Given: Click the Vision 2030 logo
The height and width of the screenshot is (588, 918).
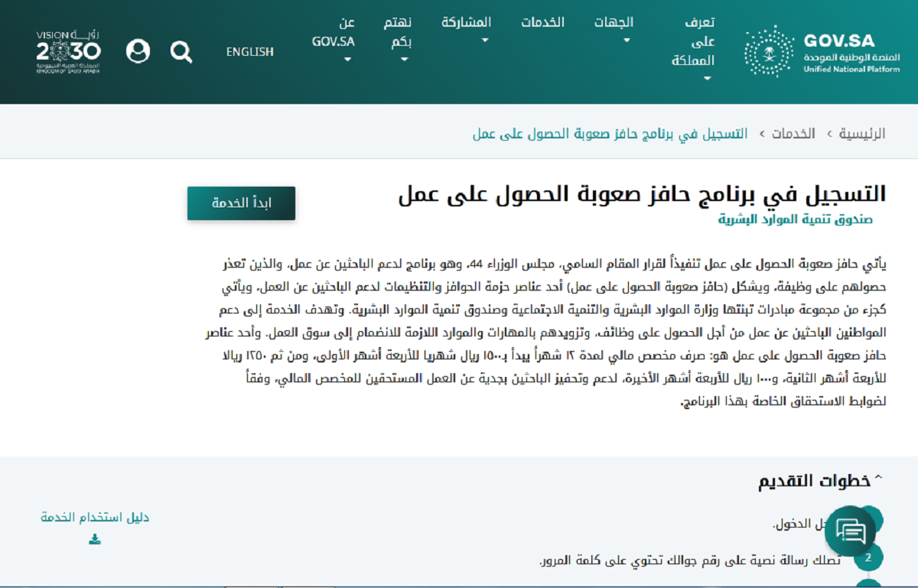Looking at the screenshot, I should (68, 51).
